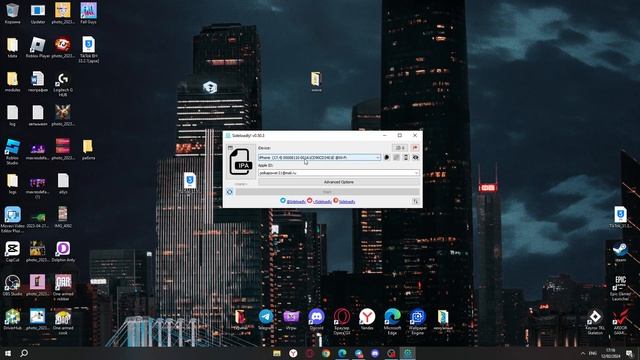640x360 pixels.
Task: Open the One-armed robber desktop shortcut
Action: tap(63, 287)
